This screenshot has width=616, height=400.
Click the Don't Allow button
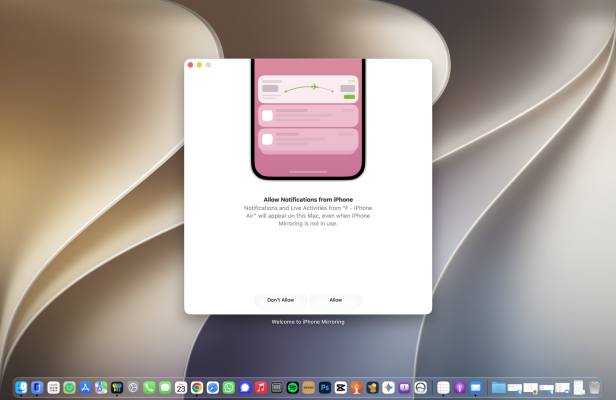[280, 300]
